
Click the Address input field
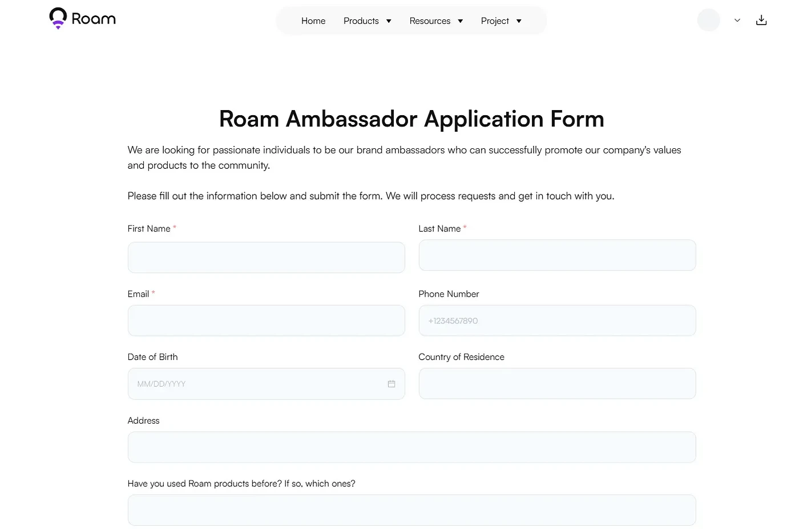tap(411, 447)
